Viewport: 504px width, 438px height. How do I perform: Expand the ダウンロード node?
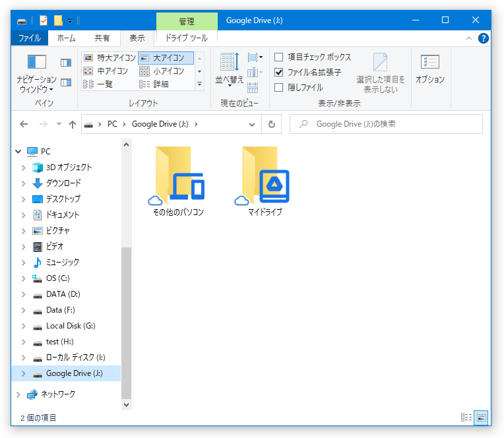[23, 183]
